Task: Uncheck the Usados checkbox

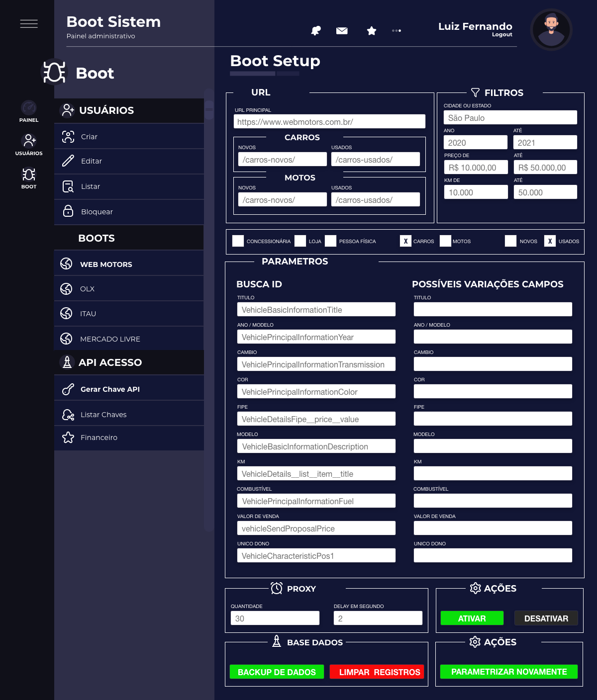Action: pyautogui.click(x=550, y=241)
